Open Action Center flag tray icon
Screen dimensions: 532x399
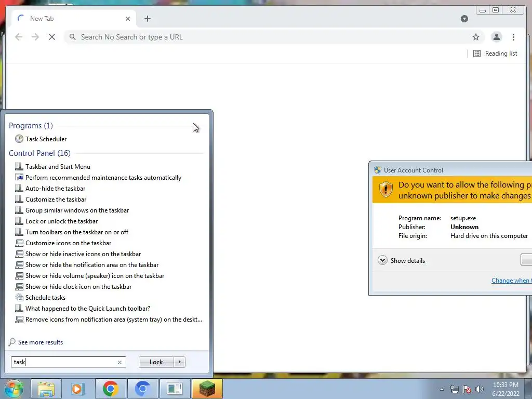467,389
